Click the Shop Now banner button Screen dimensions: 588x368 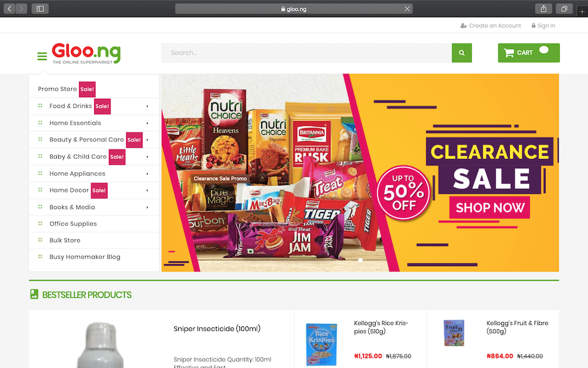click(490, 207)
